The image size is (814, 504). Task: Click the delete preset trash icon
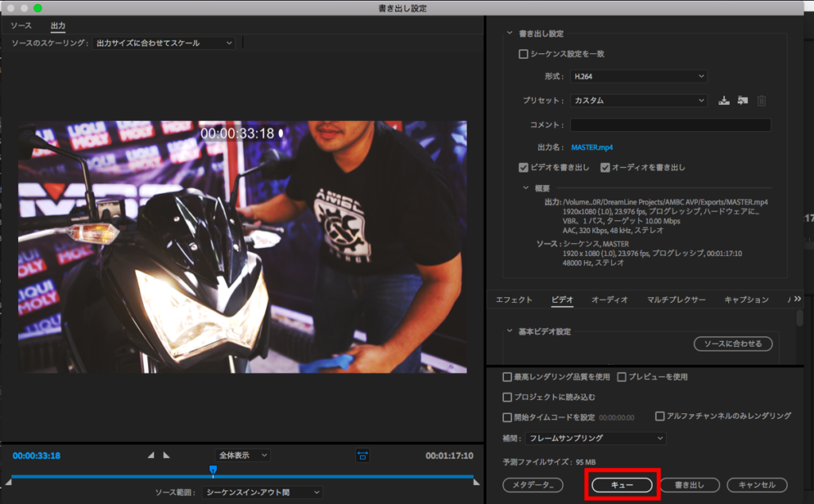(762, 101)
